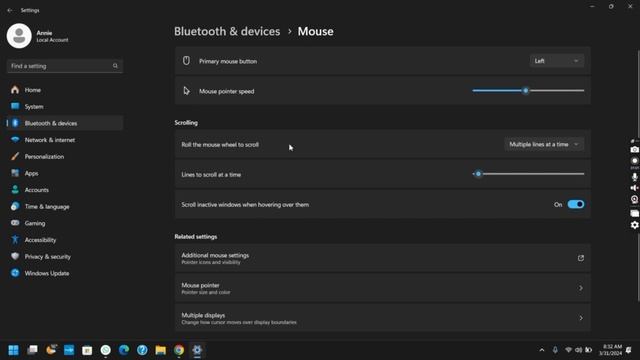The height and width of the screenshot is (360, 640).
Task: Launch Google Chrome from taskbar
Action: pos(179,350)
